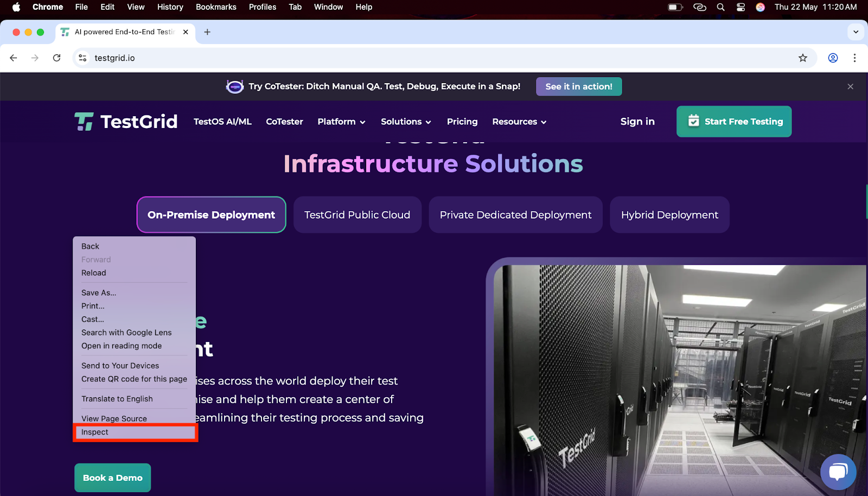
Task: Select Create QR code for this page
Action: (135, 379)
